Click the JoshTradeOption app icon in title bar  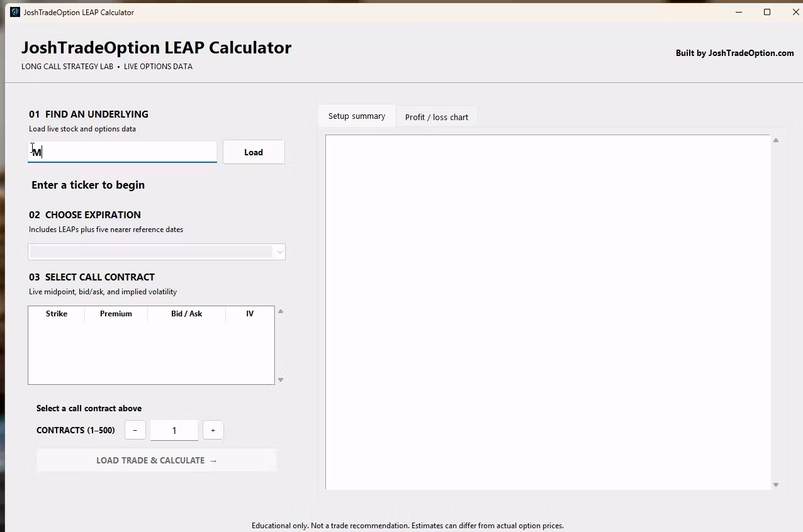(15, 12)
